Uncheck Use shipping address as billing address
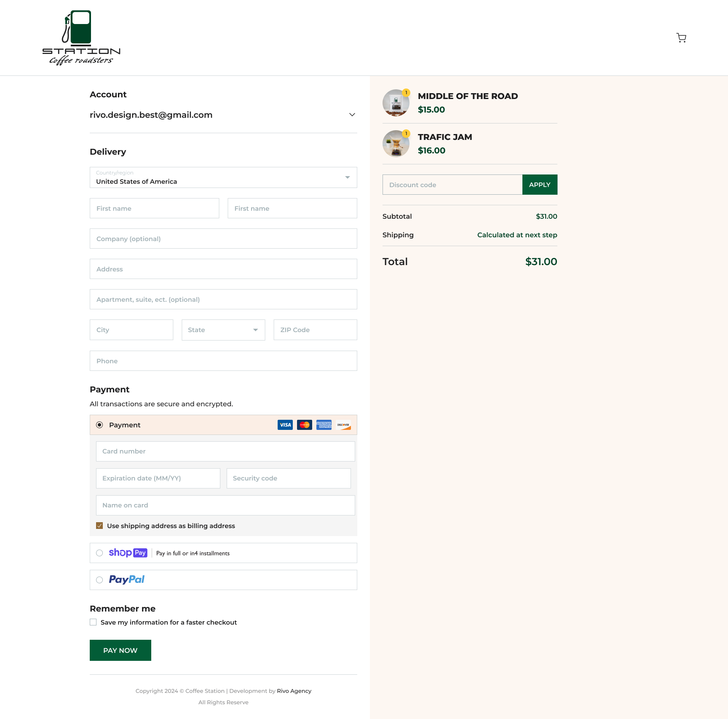The image size is (728, 719). pyautogui.click(x=99, y=526)
